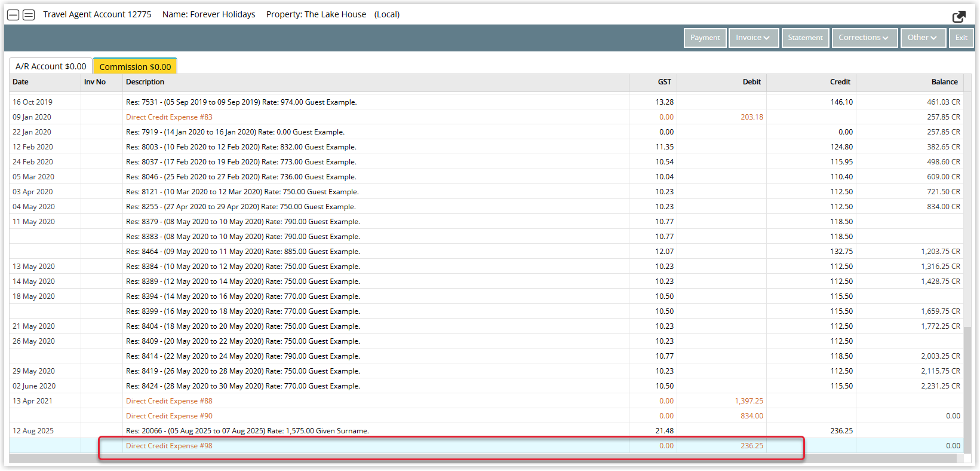This screenshot has height=471, width=980.
Task: Open Direct Credit Expense #88 link
Action: coord(169,401)
